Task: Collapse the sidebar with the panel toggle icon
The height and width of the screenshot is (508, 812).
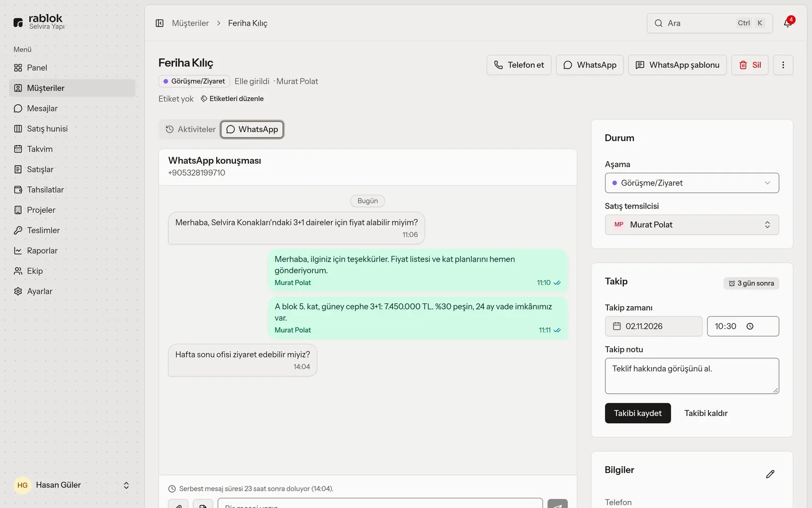Action: click(159, 23)
